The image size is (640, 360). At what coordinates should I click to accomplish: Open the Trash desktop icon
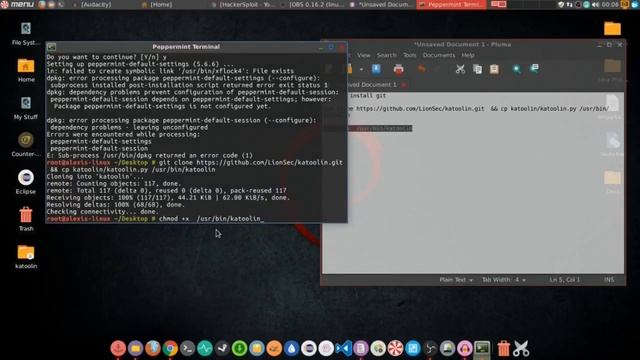tap(26, 219)
